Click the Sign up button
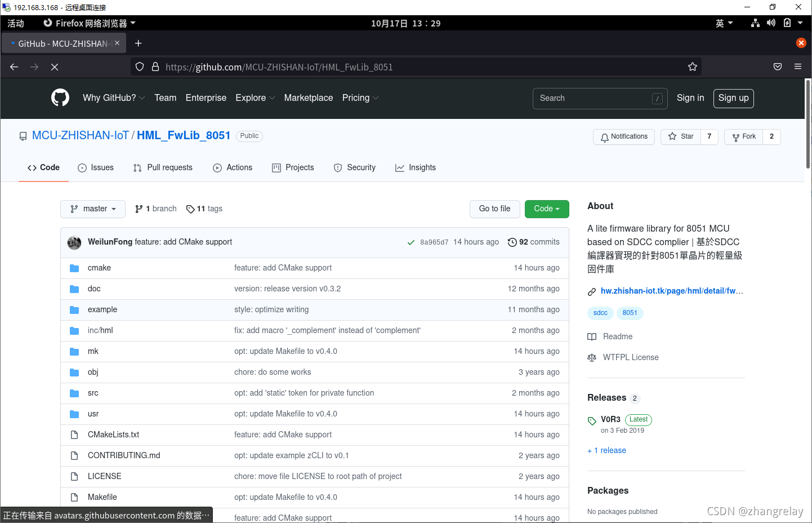This screenshot has height=523, width=812. coord(733,98)
